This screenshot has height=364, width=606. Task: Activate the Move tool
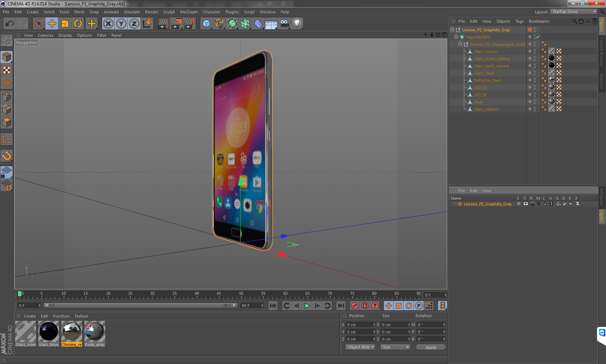52,24
